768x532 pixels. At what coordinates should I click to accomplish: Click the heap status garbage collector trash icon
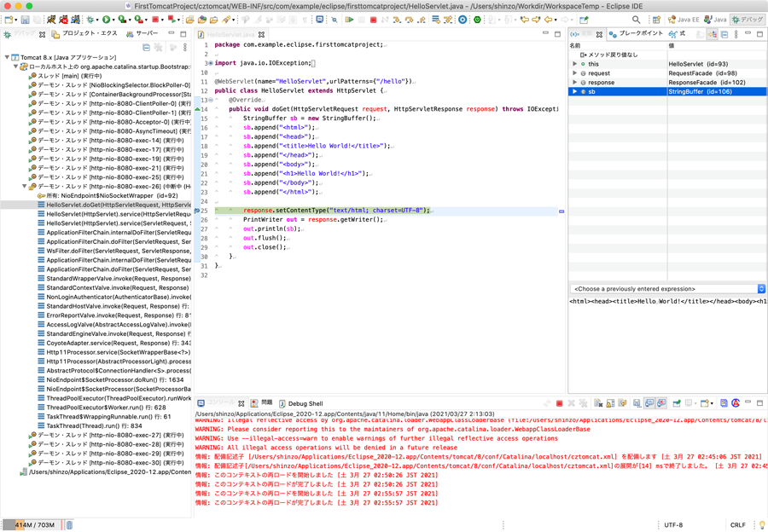(70, 524)
